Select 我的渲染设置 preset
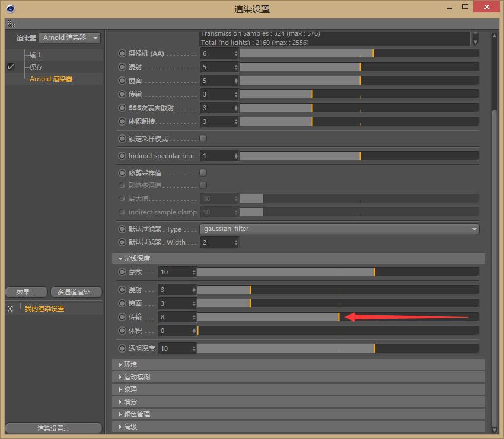This screenshot has width=504, height=439. [x=44, y=309]
